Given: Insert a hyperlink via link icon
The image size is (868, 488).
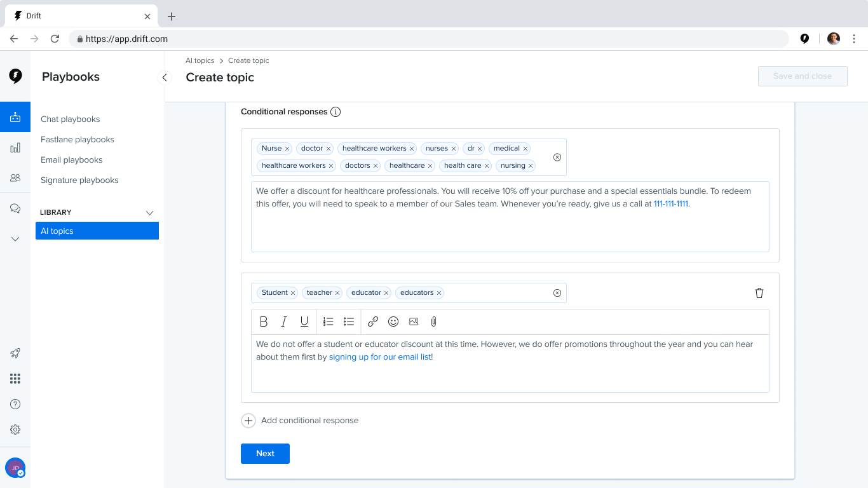Looking at the screenshot, I should click(x=373, y=322).
